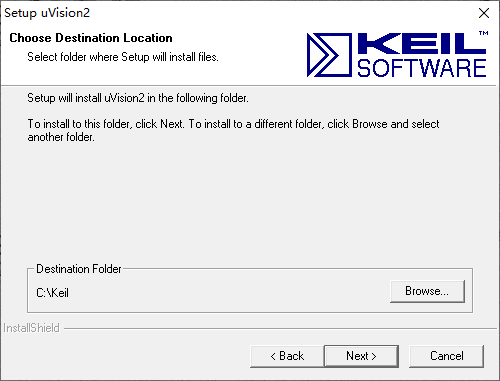The image size is (500, 381).
Task: Click the Destination Folder group label
Action: [79, 269]
